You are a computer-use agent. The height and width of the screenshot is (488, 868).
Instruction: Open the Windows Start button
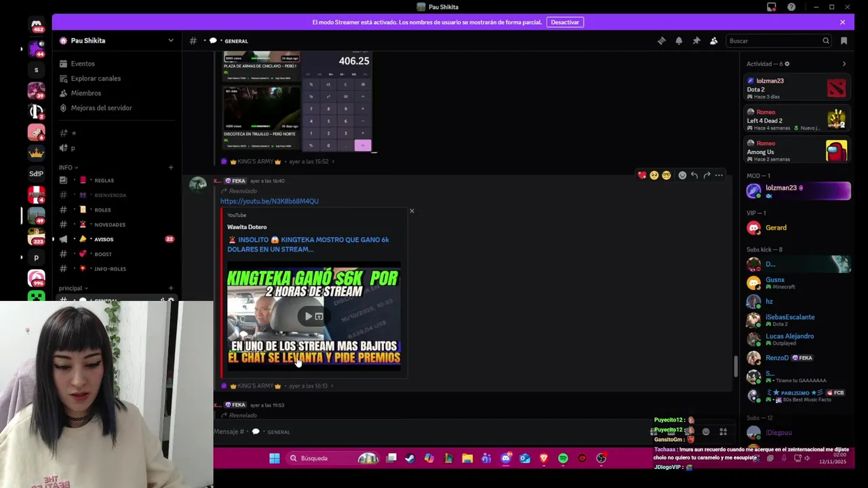click(x=274, y=458)
